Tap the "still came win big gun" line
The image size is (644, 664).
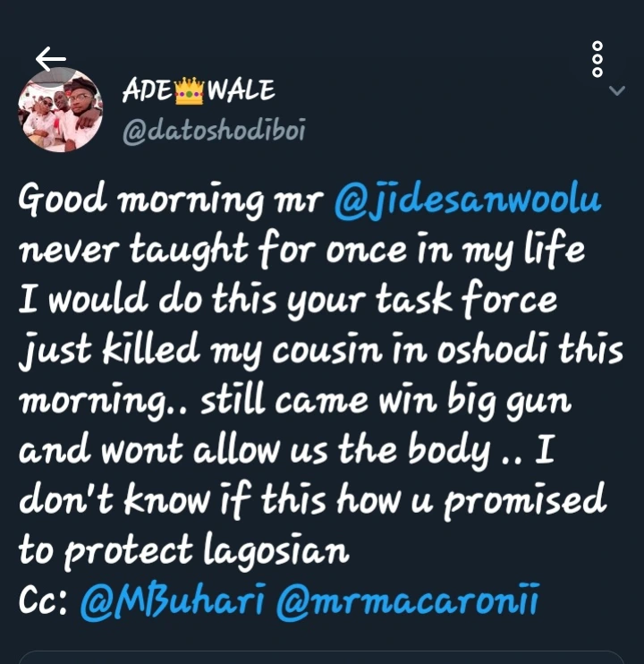386,400
